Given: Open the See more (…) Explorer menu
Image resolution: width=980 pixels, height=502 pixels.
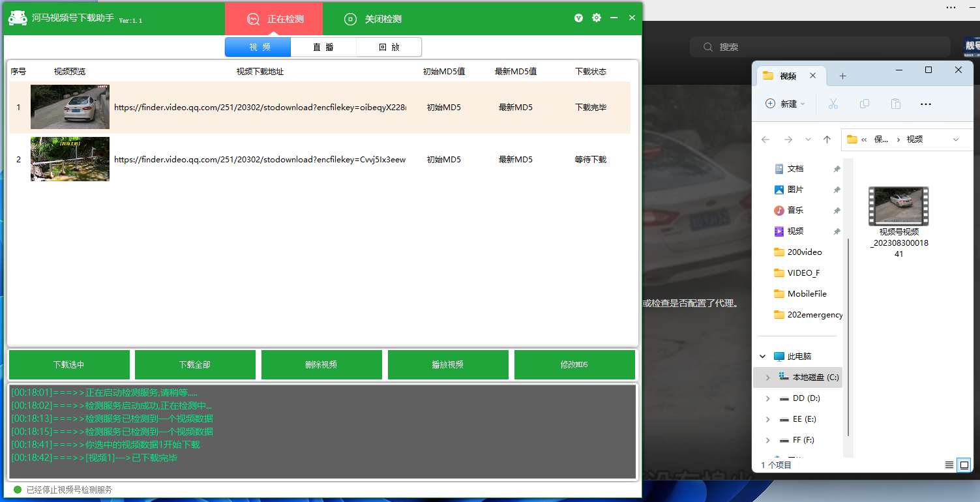Looking at the screenshot, I should point(927,103).
